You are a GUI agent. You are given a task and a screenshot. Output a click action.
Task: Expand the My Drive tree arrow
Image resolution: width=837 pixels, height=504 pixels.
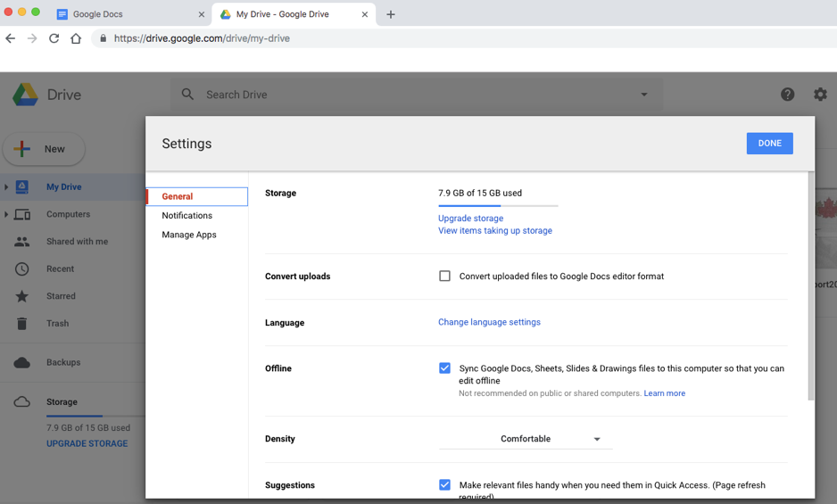(x=6, y=186)
